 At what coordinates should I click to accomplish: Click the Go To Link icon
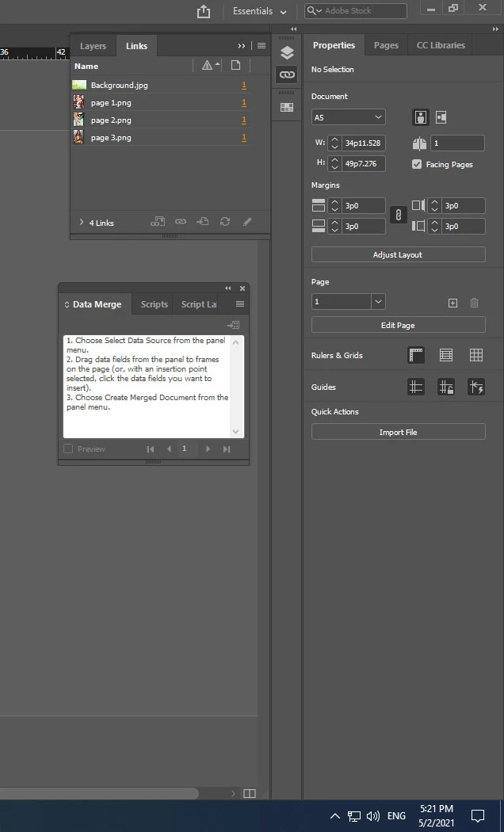click(203, 222)
